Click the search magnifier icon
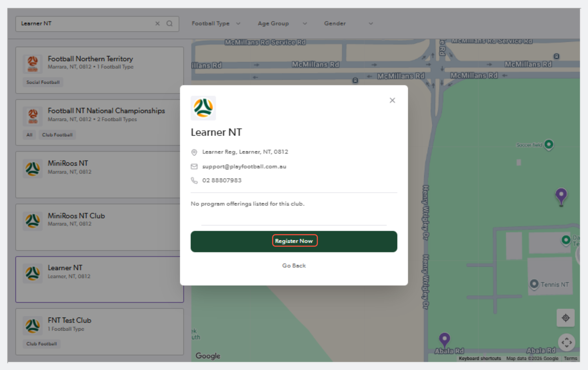Image resolution: width=588 pixels, height=370 pixels. coord(169,24)
